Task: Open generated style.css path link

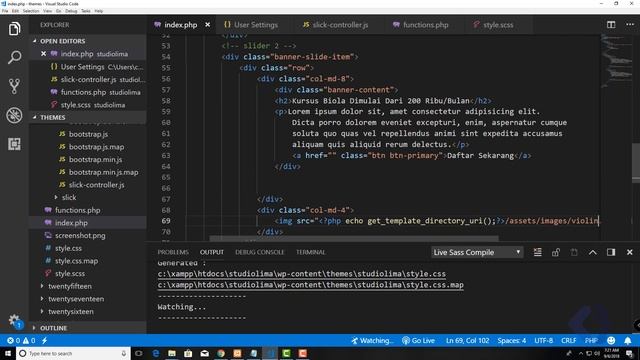Action: pyautogui.click(x=302, y=274)
